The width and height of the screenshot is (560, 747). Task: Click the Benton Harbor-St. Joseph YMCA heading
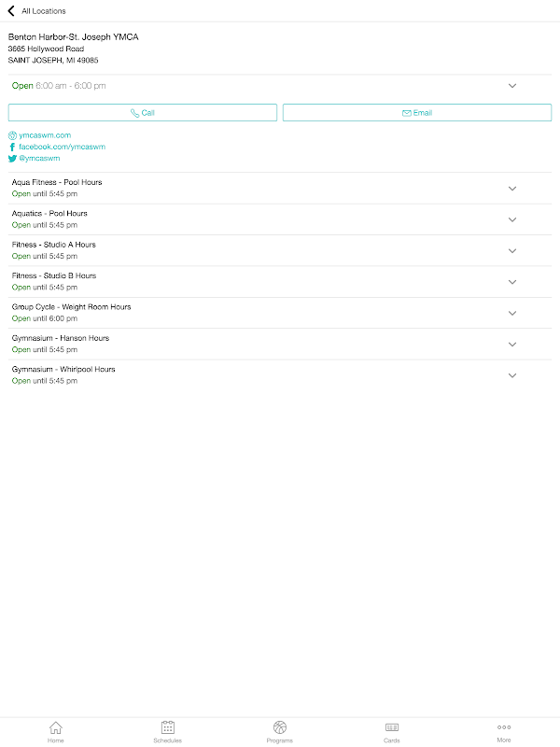(x=74, y=36)
